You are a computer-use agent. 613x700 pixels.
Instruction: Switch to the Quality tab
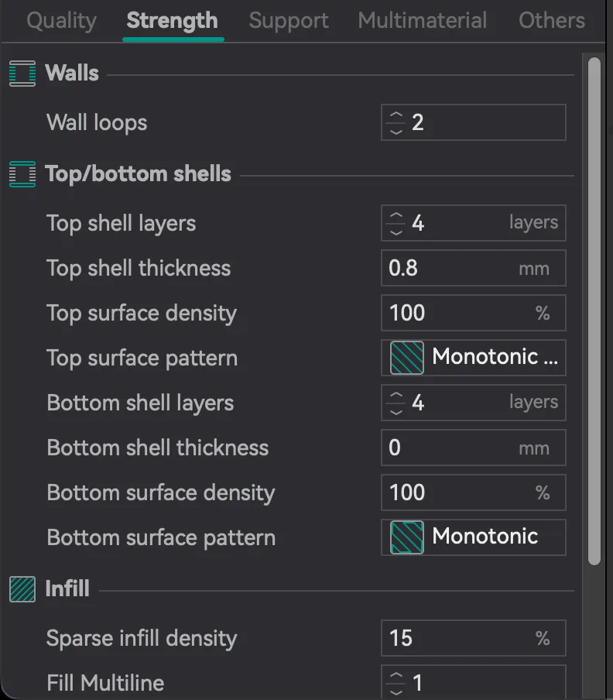62,21
